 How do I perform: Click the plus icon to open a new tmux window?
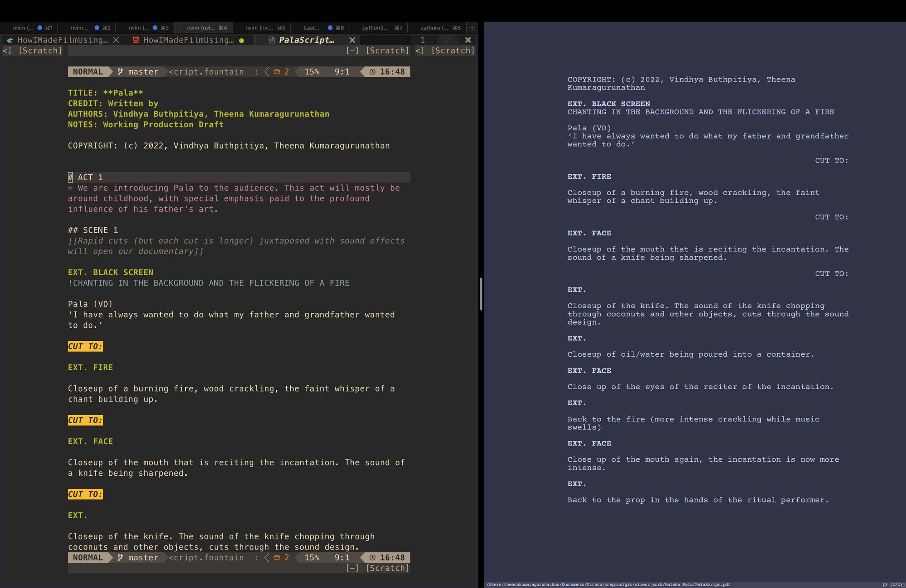click(472, 28)
